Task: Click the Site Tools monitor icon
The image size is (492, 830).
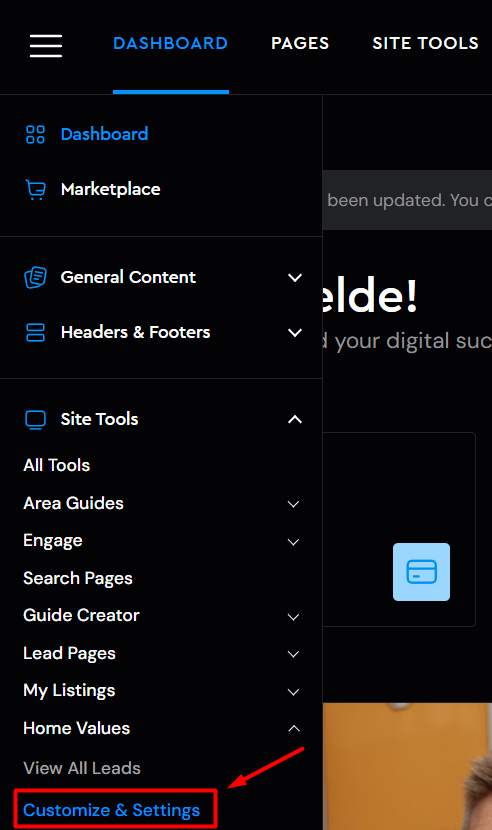Action: (x=35, y=420)
